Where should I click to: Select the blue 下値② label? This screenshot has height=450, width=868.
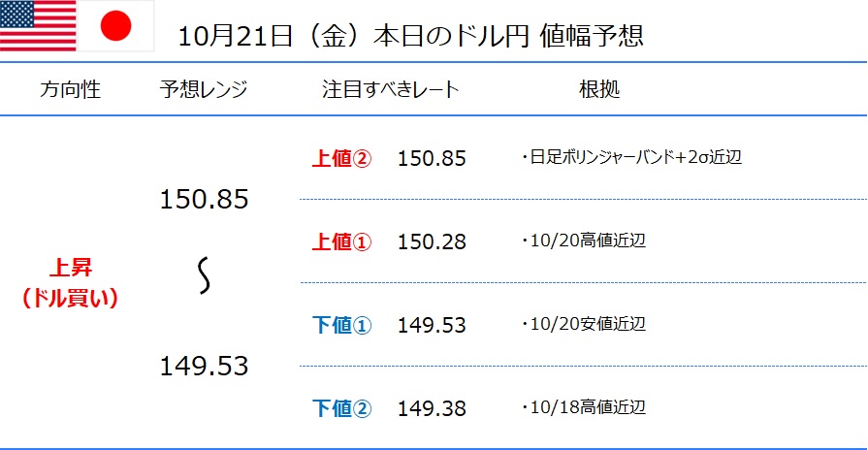coord(341,408)
